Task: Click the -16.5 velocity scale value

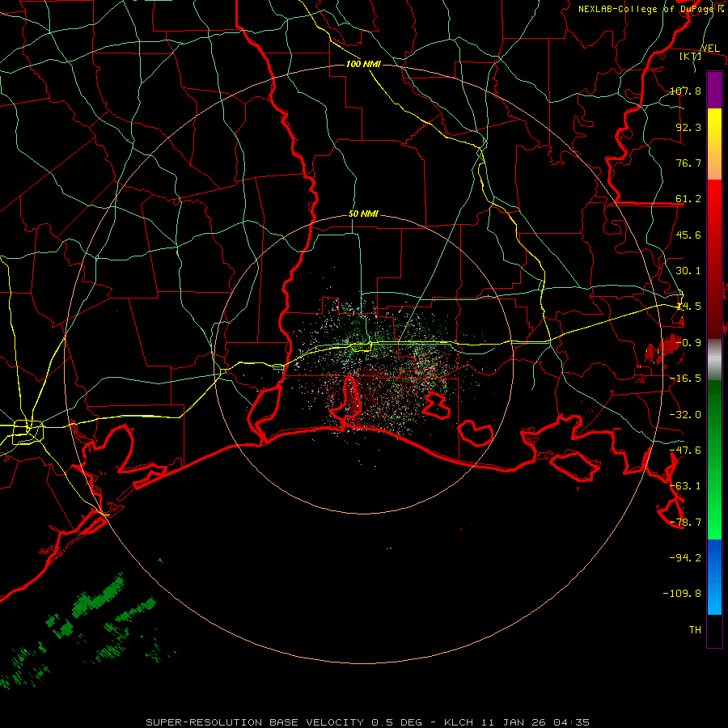Action: click(685, 379)
